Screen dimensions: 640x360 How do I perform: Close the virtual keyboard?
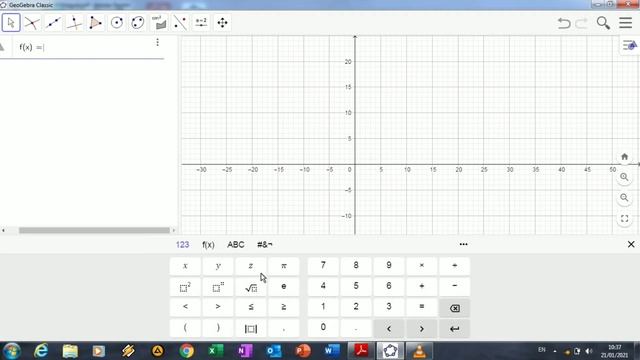coord(631,244)
